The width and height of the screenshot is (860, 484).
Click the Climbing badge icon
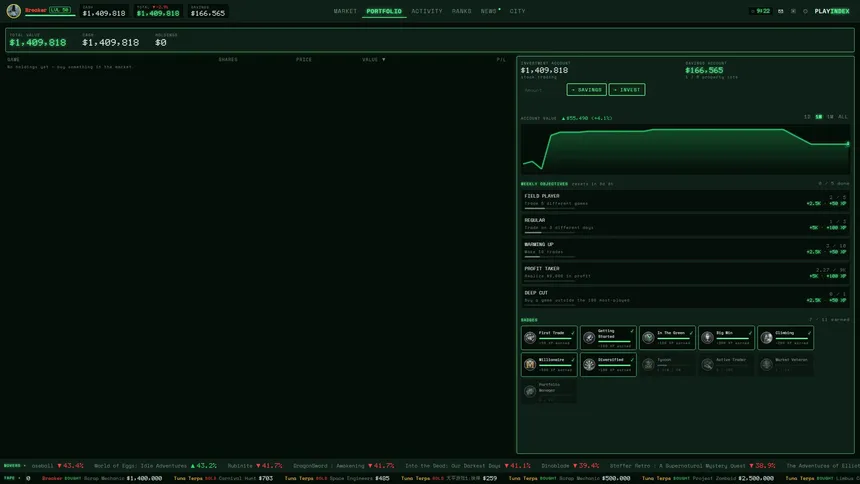767,337
